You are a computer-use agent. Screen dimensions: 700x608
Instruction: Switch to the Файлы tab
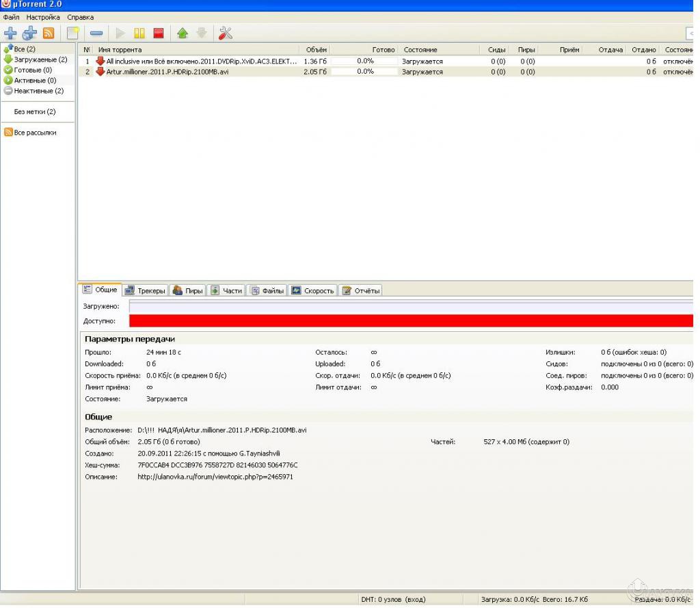267,290
